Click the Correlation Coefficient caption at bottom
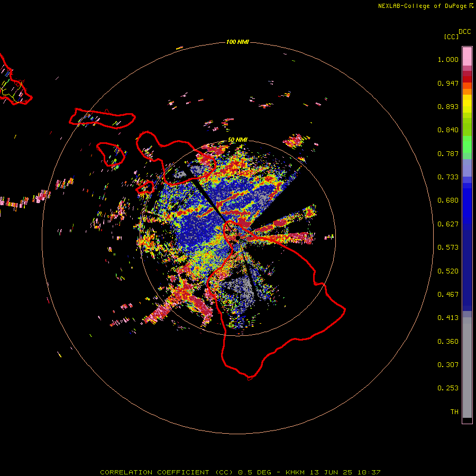The width and height of the screenshot is (476, 476). pos(240,472)
